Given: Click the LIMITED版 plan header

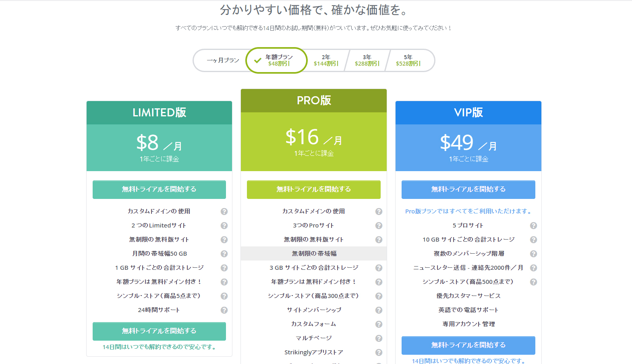Looking at the screenshot, I should (x=159, y=113).
